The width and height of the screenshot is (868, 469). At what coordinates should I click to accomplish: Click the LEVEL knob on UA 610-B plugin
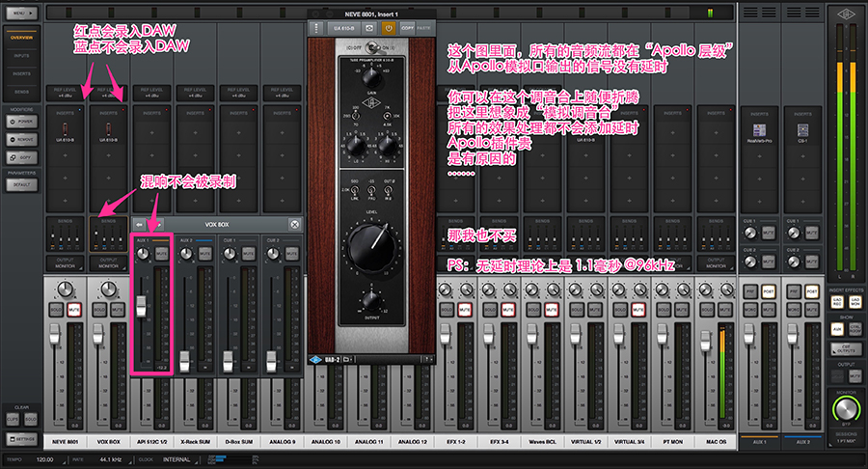point(371,246)
